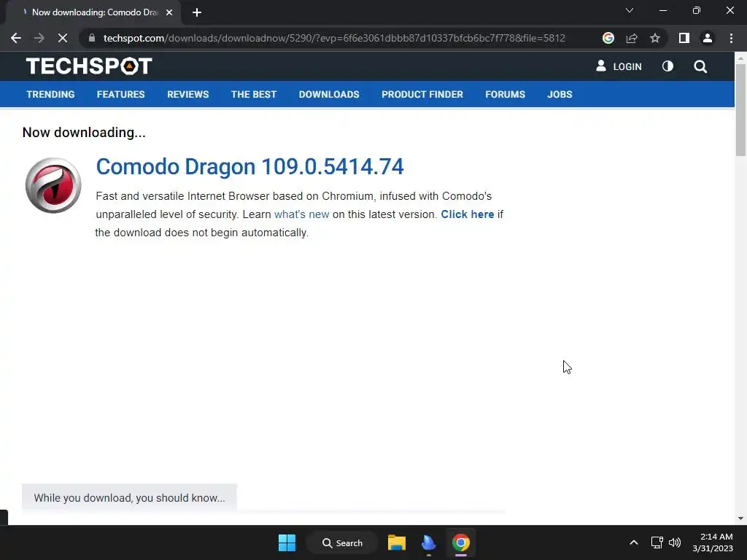
Task: Close the Comodo Dragon download tab
Action: point(169,12)
